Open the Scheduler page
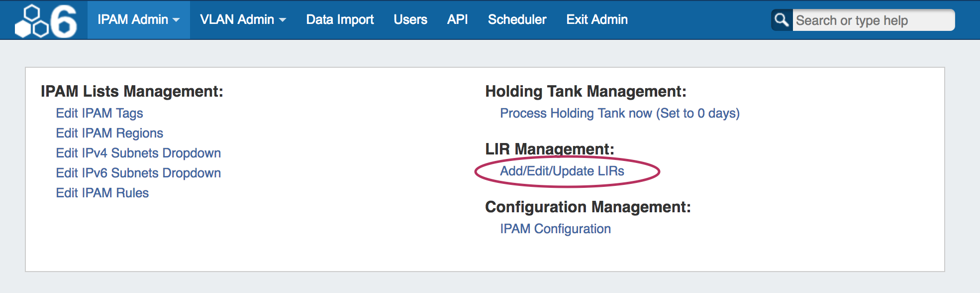 point(517,19)
